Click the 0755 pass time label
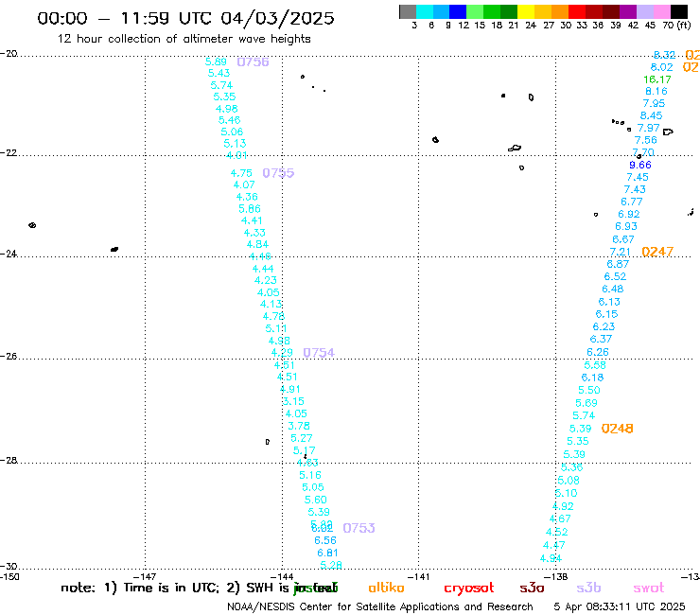The height and width of the screenshot is (615, 700). coord(278,173)
